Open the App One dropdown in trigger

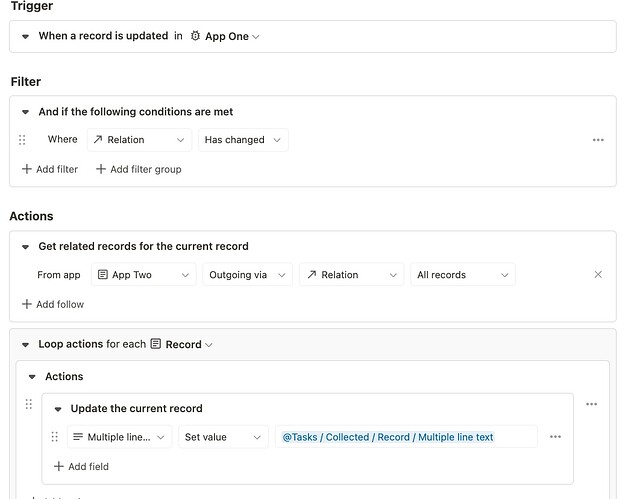point(232,36)
